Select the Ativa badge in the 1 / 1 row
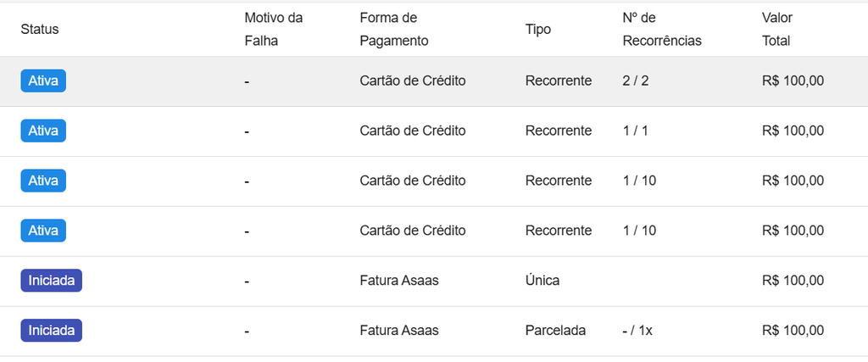Screen dimensions: 868x362 43,131
